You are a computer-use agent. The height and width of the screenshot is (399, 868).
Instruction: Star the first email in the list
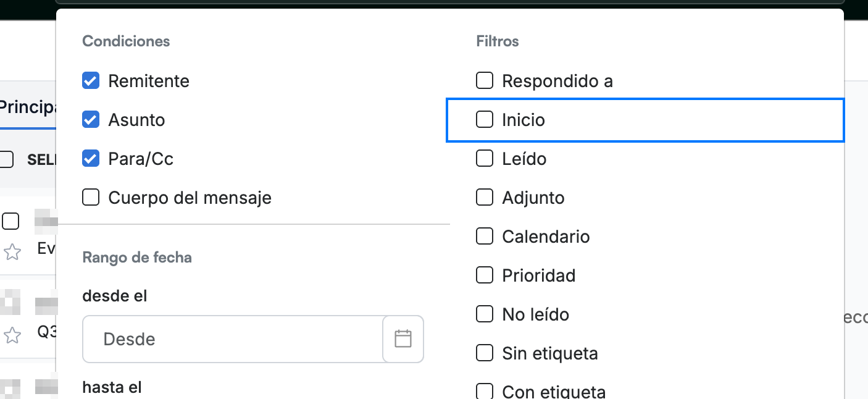[x=12, y=251]
